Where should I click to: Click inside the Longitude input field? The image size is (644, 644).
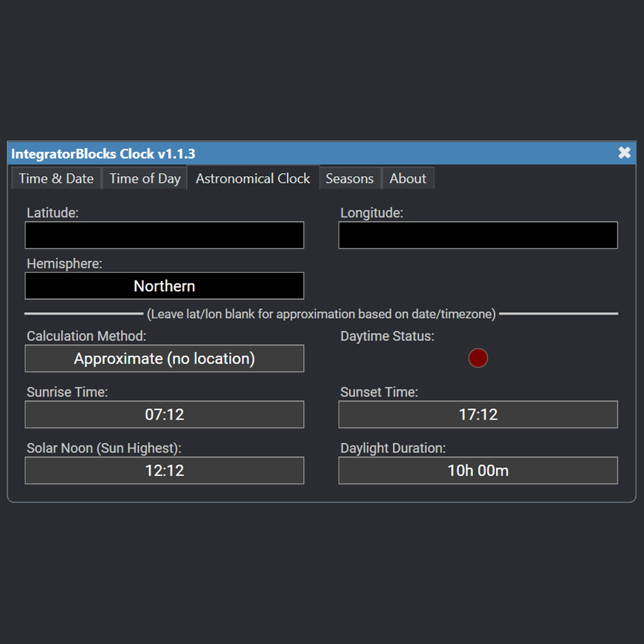pyautogui.click(x=478, y=235)
